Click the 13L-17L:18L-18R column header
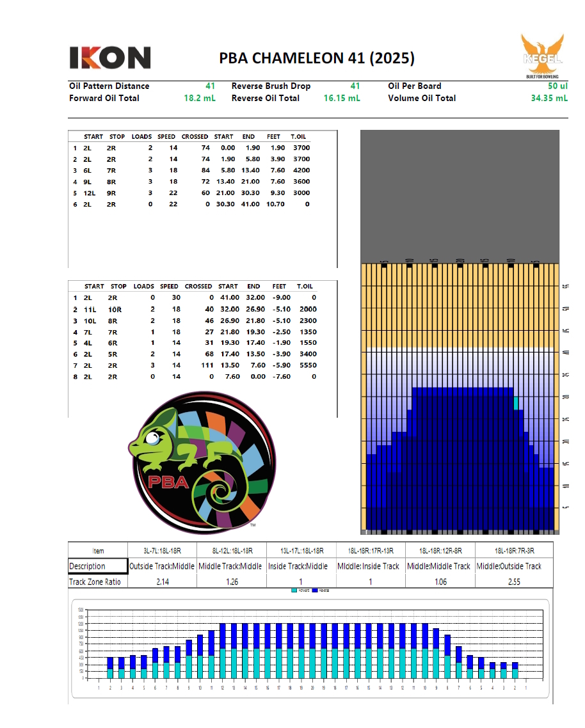585x728 pixels. coord(301,551)
